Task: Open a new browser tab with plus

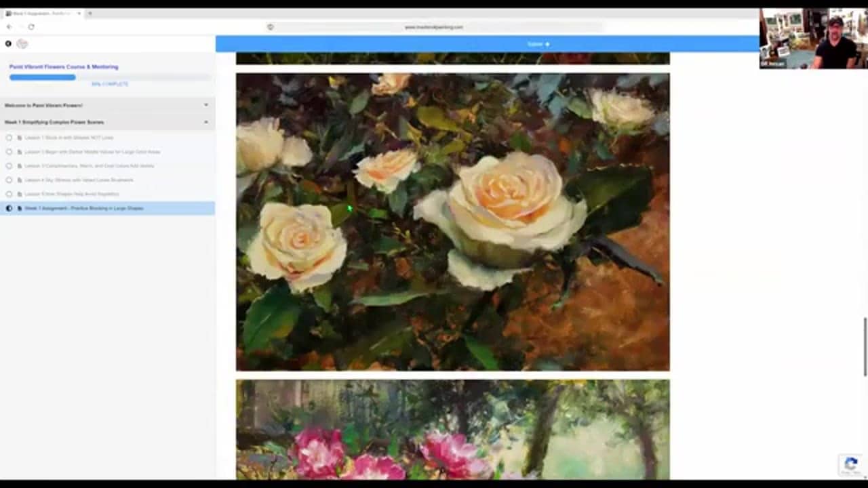Action: pos(90,14)
